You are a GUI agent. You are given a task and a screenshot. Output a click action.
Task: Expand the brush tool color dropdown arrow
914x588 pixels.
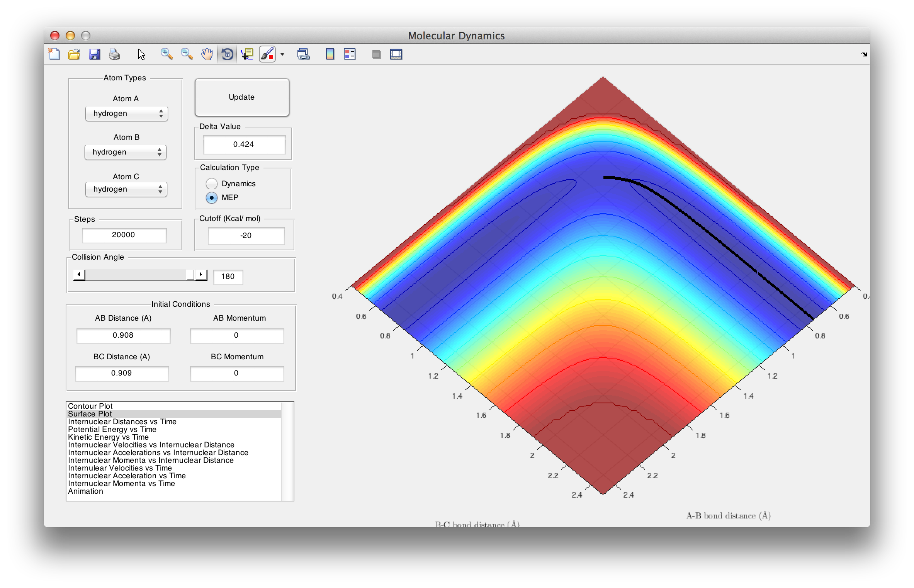click(282, 55)
